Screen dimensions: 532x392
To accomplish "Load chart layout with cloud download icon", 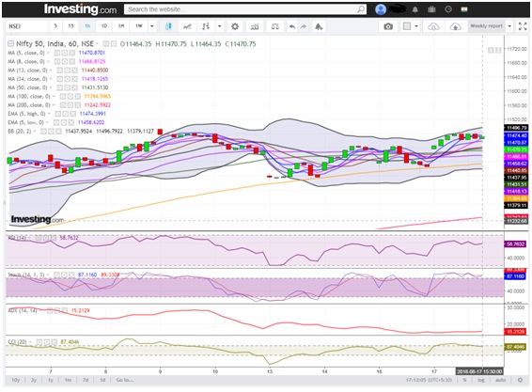I will pyautogui.click(x=433, y=26).
